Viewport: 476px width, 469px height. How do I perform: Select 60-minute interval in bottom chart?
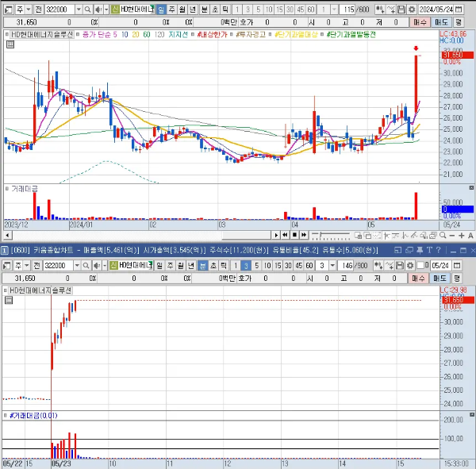tap(309, 266)
